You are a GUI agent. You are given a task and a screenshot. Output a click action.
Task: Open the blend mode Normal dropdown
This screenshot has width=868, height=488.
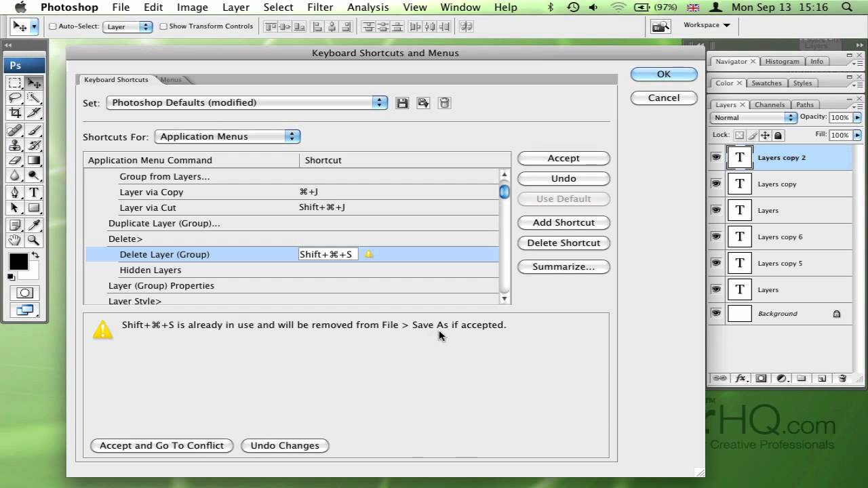pos(753,117)
